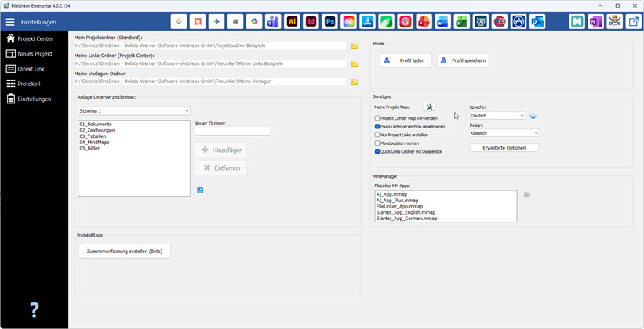The image size is (644, 329).
Task: Open Erweiterte Optionen
Action: [504, 148]
